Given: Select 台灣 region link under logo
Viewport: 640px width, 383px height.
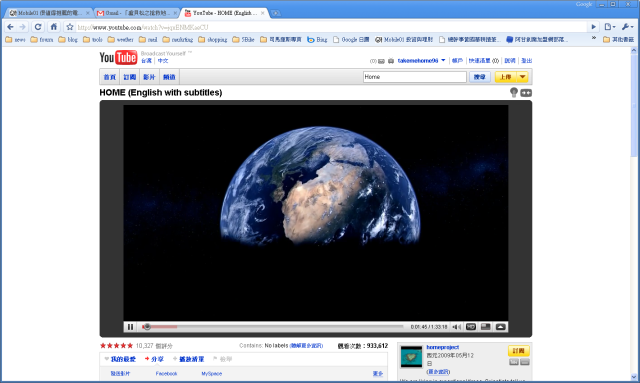Looking at the screenshot, I should click(x=146, y=61).
